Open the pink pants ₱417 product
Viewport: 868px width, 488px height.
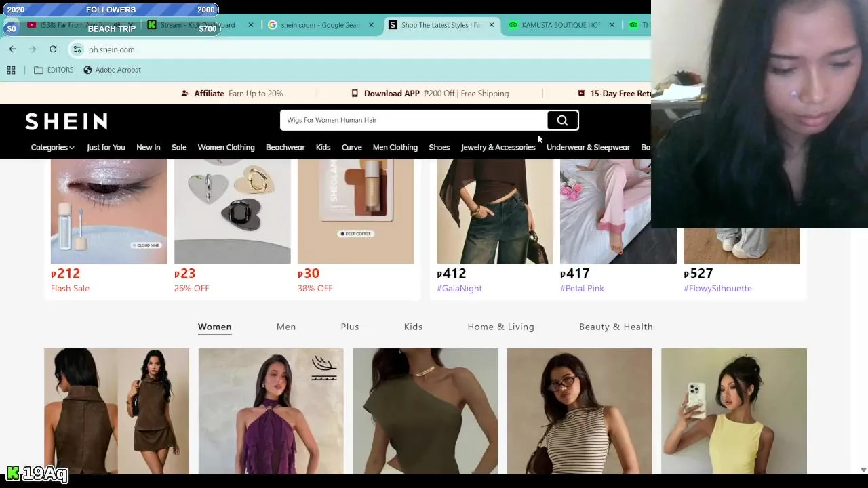point(618,211)
